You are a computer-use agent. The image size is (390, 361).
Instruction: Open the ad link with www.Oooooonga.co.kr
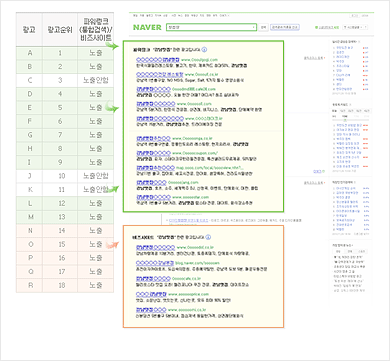(153, 138)
